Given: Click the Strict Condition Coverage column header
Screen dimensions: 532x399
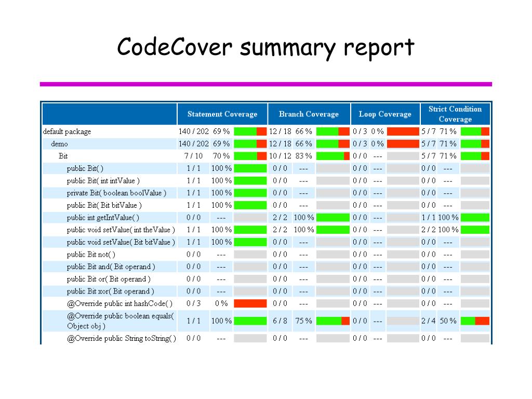Looking at the screenshot, I should coord(455,114).
